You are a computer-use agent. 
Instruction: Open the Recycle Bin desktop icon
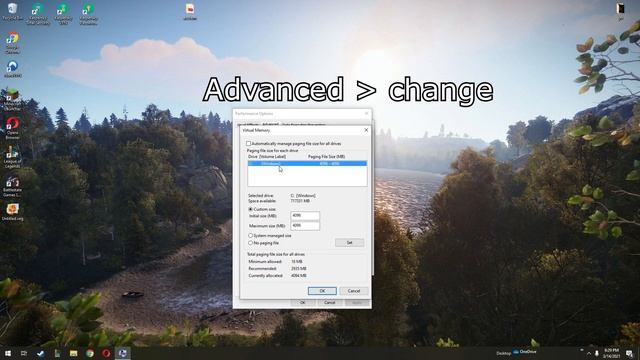click(x=13, y=11)
